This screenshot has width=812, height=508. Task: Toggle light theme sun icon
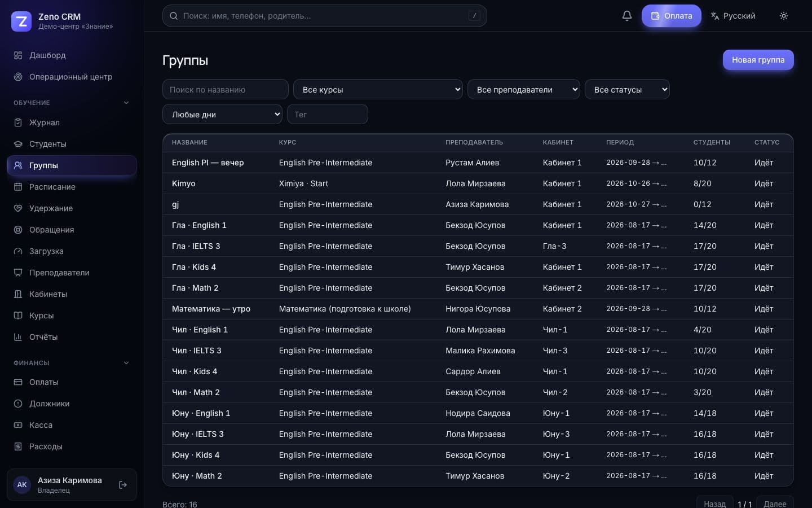784,16
